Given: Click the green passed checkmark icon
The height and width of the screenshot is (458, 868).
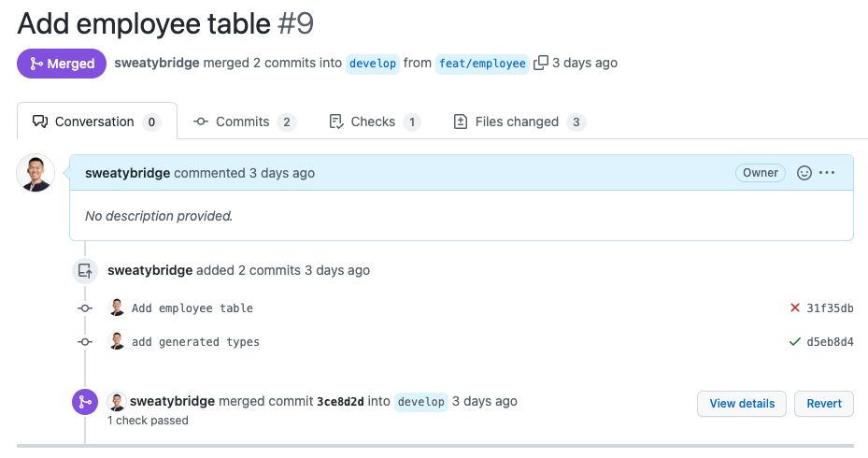Looking at the screenshot, I should tap(795, 342).
